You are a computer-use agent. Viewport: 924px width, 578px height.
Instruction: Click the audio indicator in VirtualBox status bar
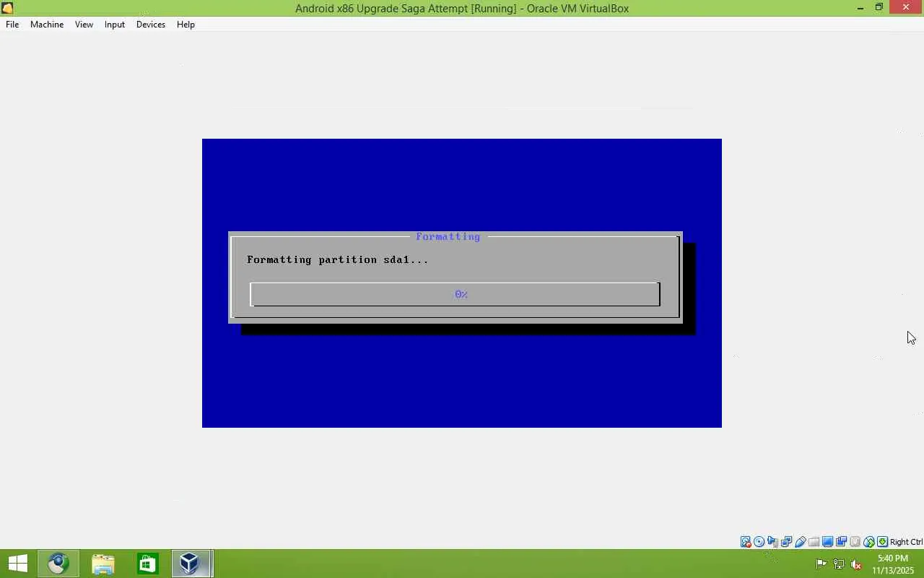pyautogui.click(x=773, y=542)
